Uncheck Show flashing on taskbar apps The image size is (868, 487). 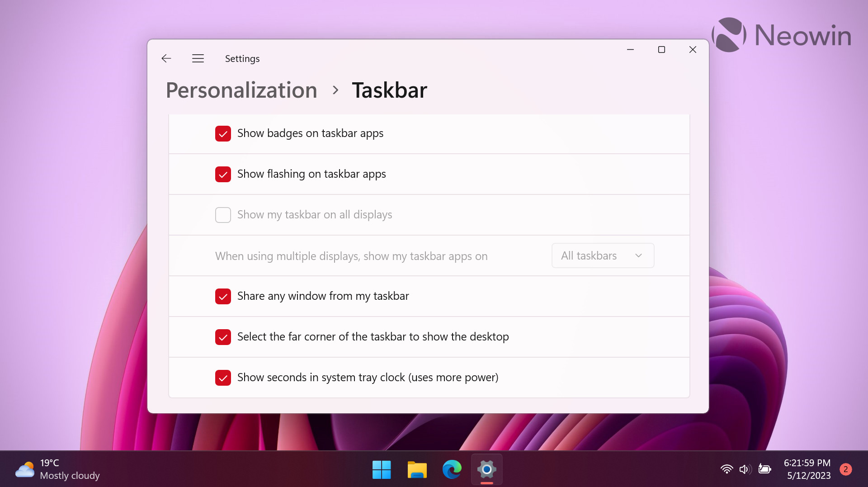tap(223, 174)
